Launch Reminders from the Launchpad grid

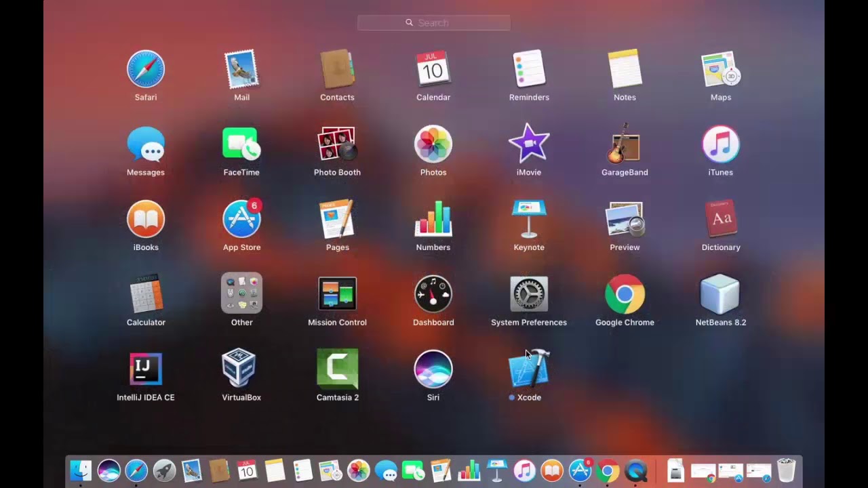pyautogui.click(x=529, y=69)
